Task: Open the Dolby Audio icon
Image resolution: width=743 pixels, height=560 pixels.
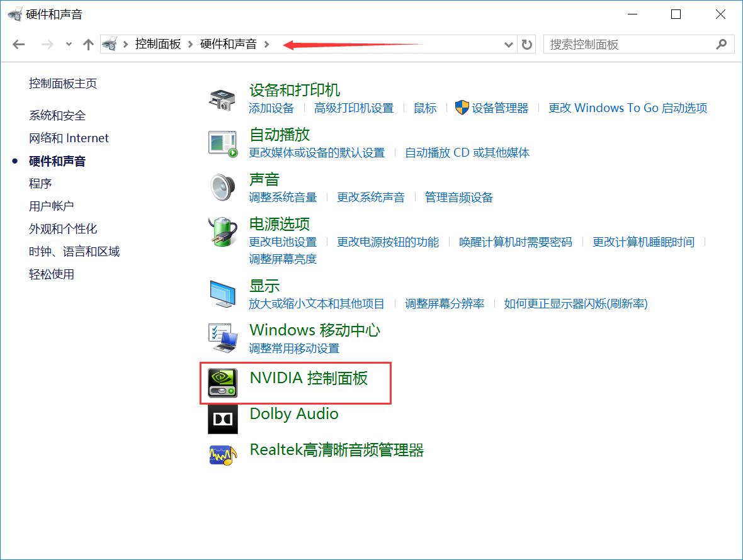Action: pos(222,418)
